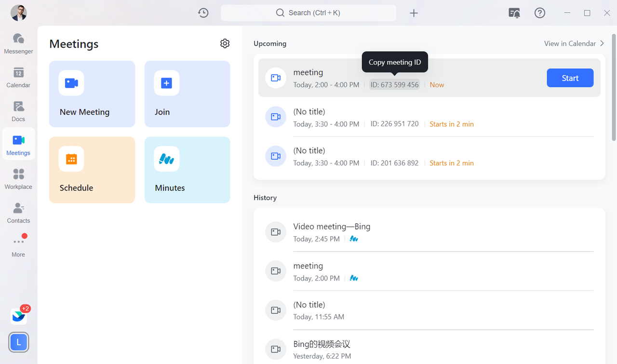Viewport: 617px width, 364px height.
Task: Open the Join meeting card
Action: [187, 94]
